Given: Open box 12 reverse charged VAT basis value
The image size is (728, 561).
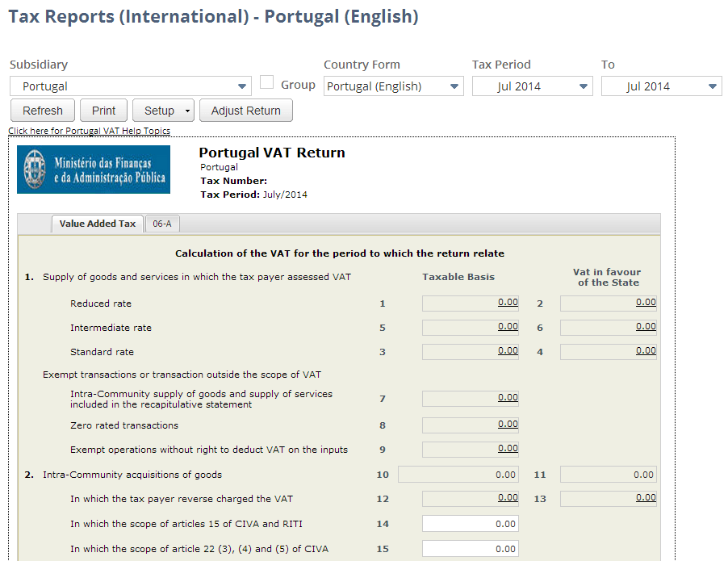Looking at the screenshot, I should [x=508, y=497].
